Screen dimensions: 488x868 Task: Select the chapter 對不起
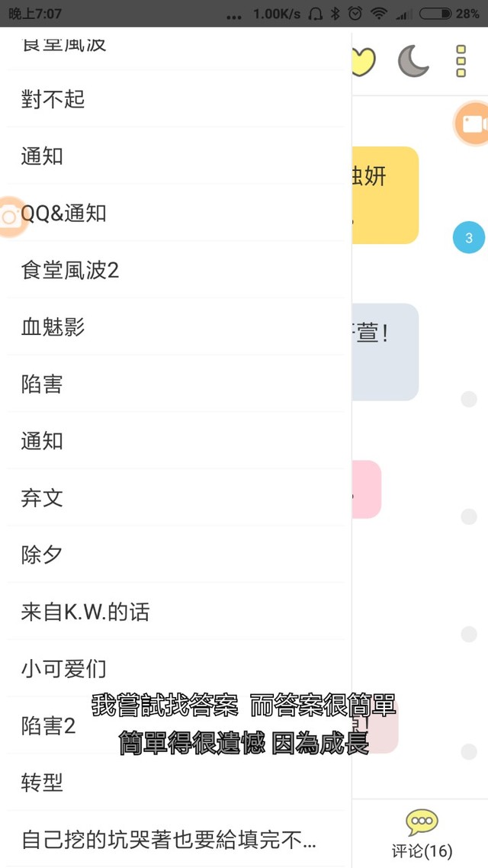tap(53, 99)
